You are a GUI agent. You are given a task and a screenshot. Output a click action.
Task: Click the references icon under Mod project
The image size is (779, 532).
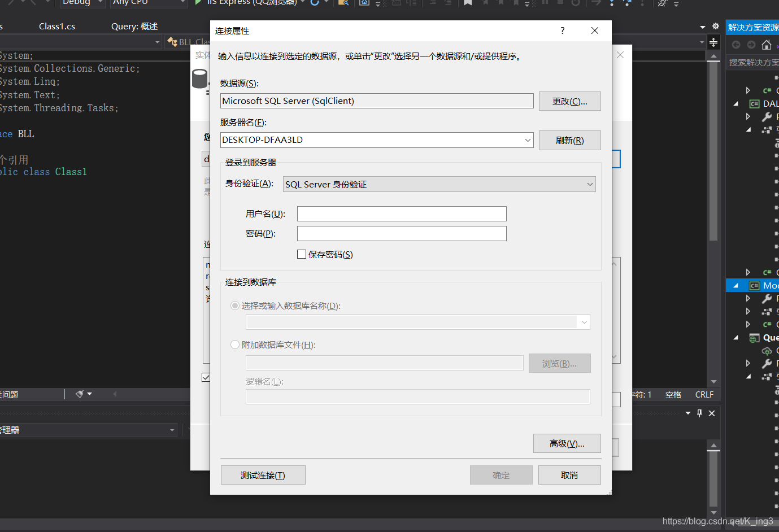coord(767,311)
